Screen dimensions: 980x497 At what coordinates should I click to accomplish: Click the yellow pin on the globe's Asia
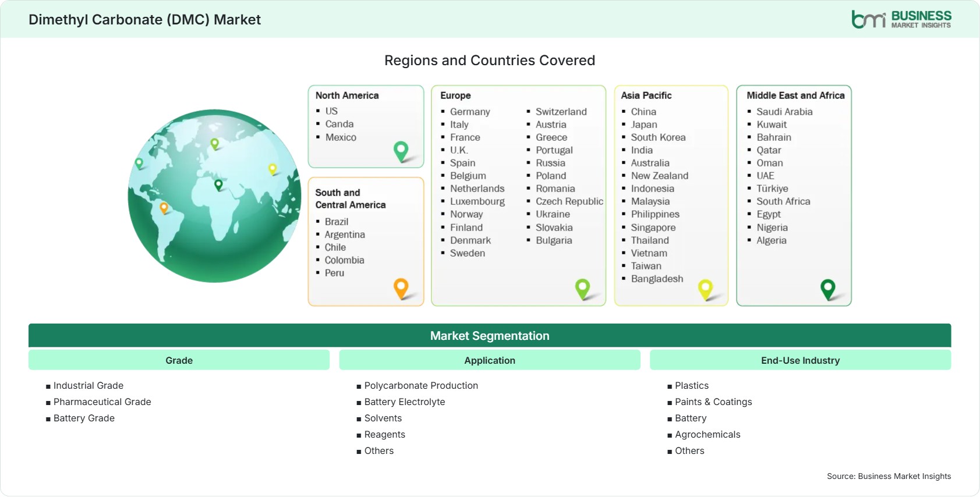pyautogui.click(x=273, y=169)
